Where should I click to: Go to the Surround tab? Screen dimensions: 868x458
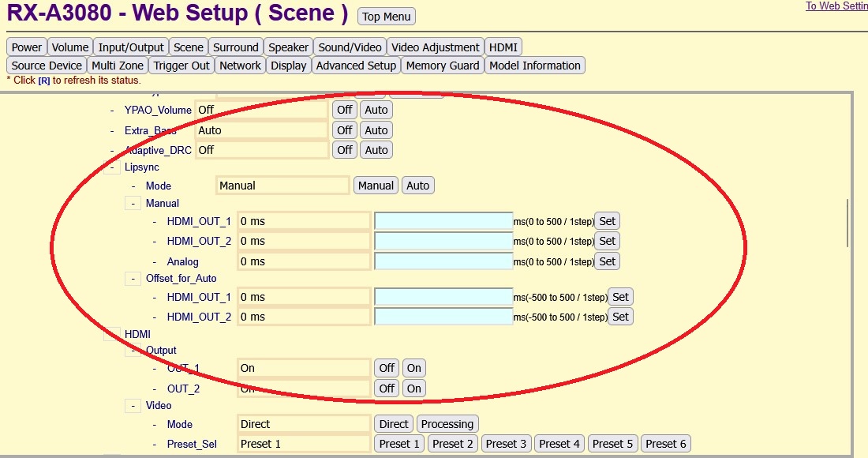(x=236, y=47)
